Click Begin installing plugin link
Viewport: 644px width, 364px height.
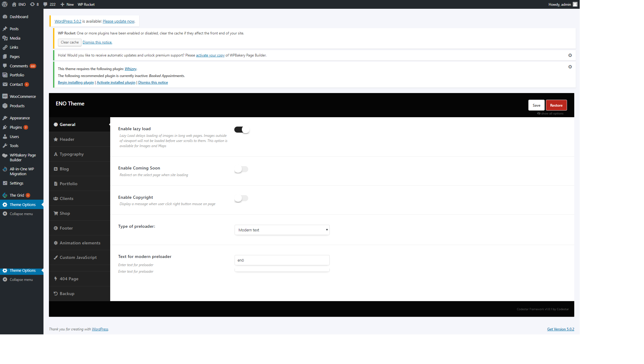[x=76, y=82]
